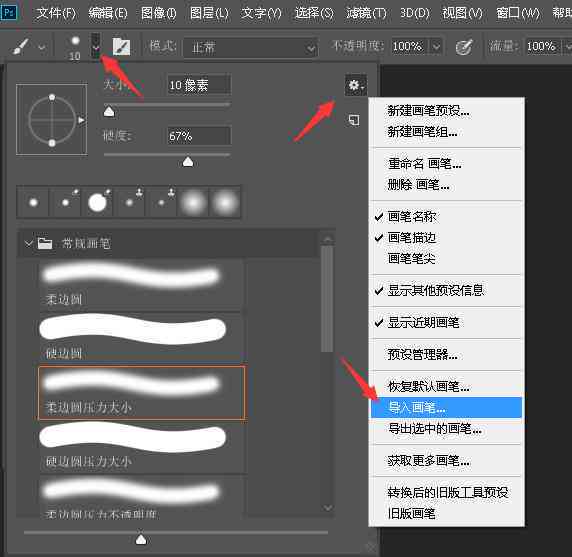Select the second recent brush thumbnail
Screen dimensions: 572x557
click(65, 202)
